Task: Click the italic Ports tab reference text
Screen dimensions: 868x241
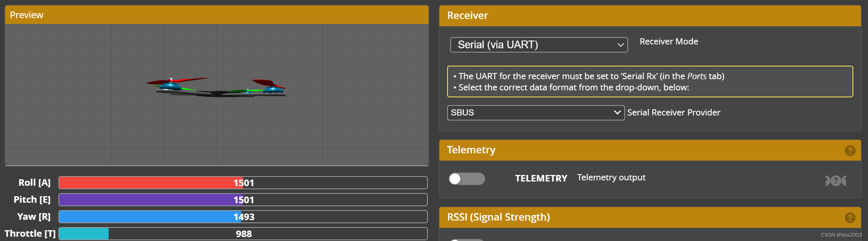Action: tap(697, 76)
